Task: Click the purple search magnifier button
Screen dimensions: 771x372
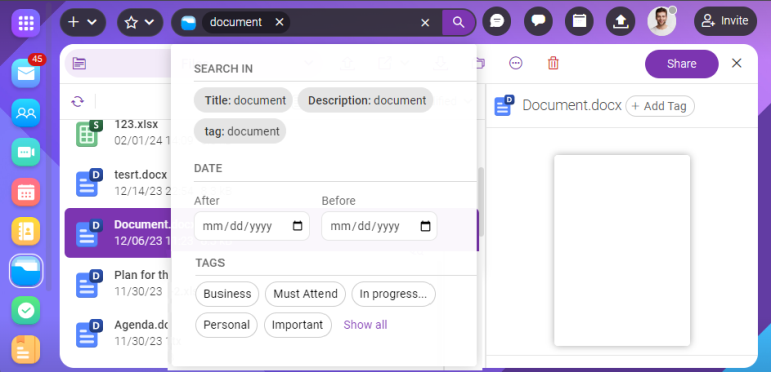Action: coord(458,23)
